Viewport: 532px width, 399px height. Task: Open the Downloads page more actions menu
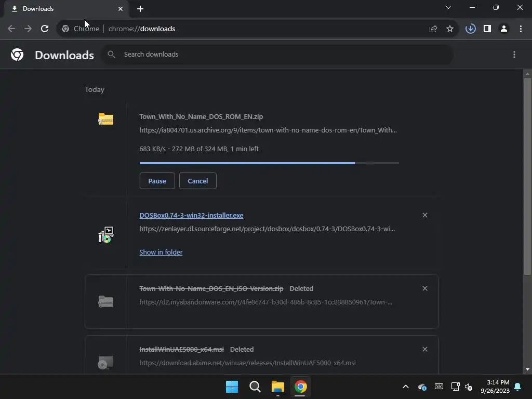click(514, 55)
